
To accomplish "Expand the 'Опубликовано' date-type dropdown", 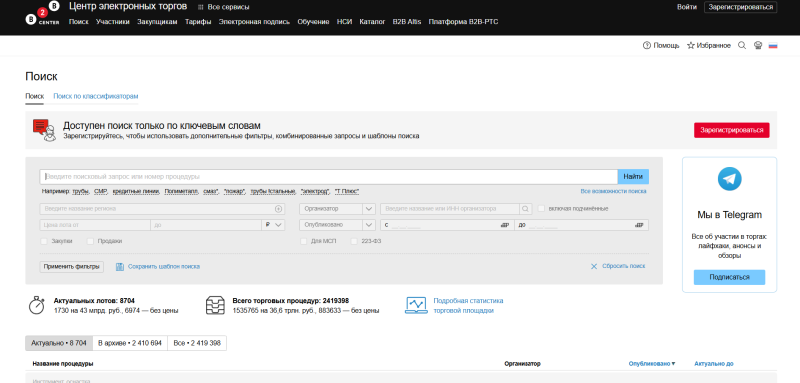I will [x=337, y=225].
